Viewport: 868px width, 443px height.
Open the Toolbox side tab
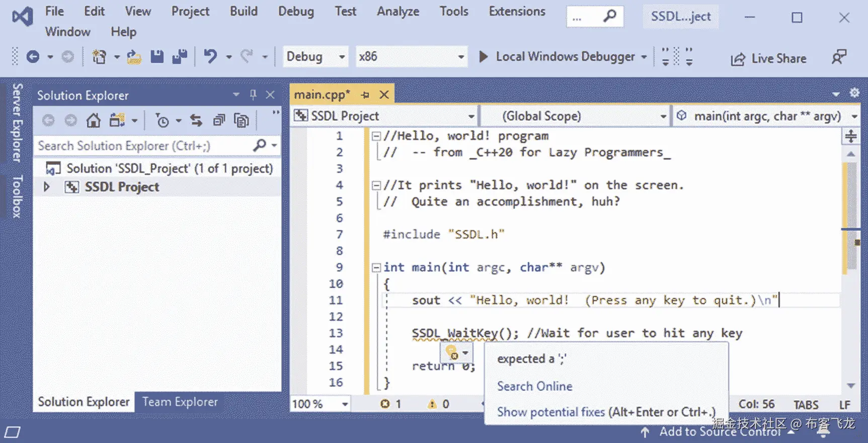[17, 196]
